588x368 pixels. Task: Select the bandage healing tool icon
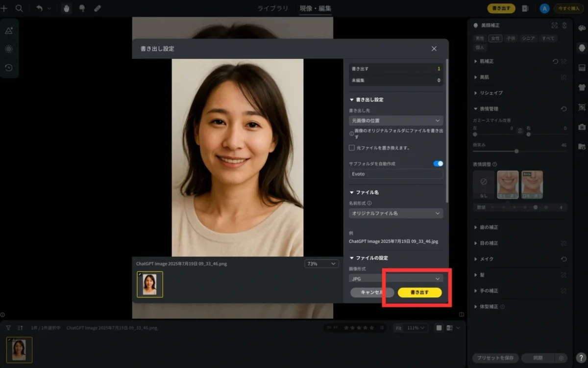pos(97,8)
